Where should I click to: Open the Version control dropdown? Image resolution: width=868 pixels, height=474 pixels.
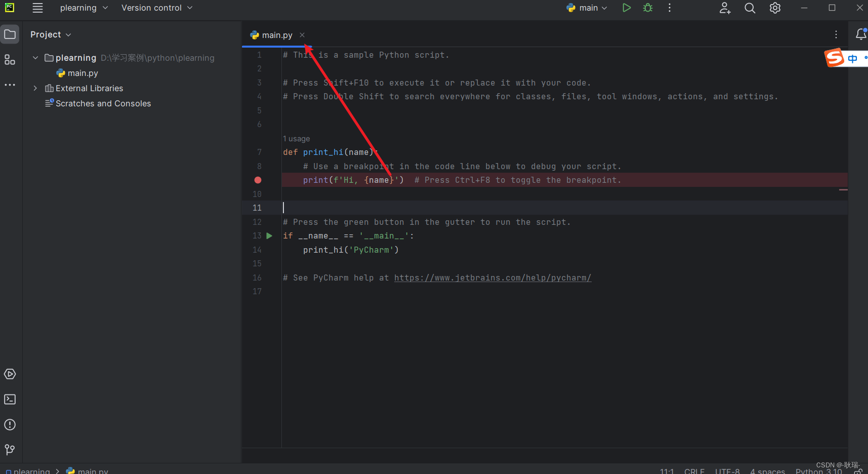click(x=157, y=8)
